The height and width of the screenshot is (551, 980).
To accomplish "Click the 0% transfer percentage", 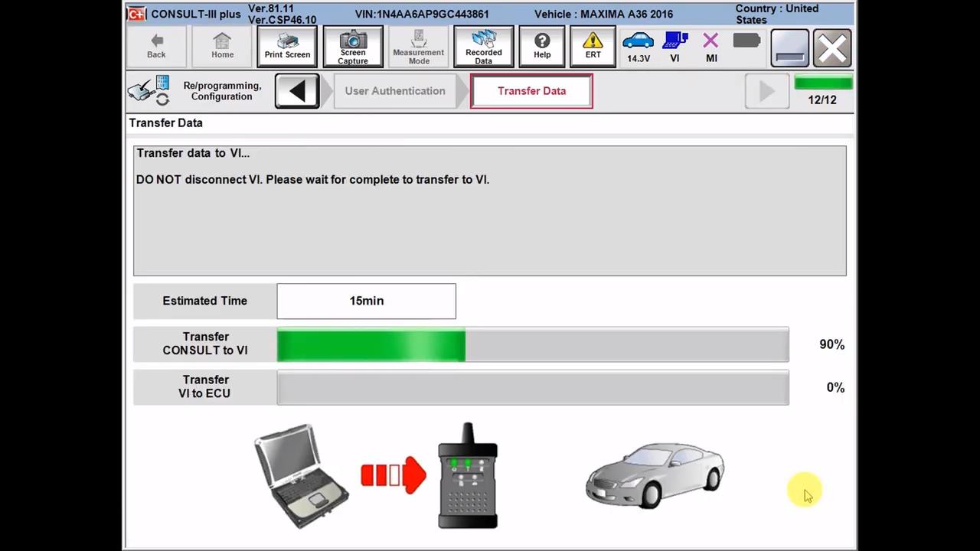I will 835,387.
